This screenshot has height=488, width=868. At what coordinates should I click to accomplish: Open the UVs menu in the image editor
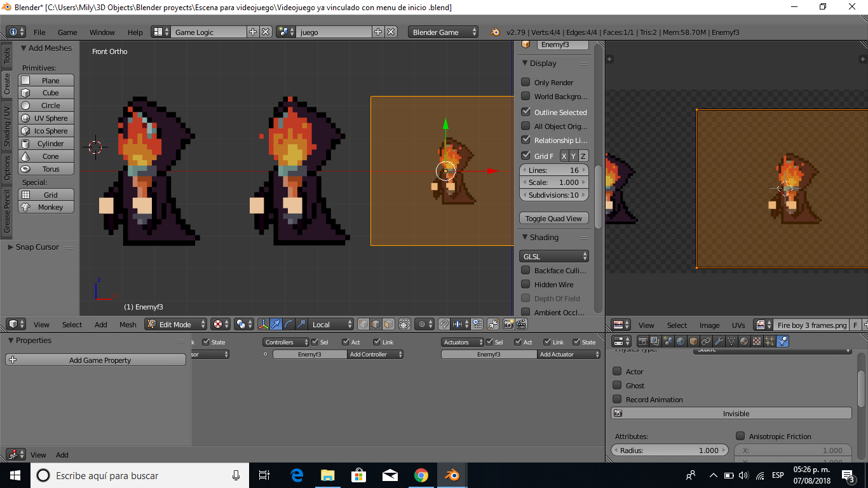coord(738,325)
